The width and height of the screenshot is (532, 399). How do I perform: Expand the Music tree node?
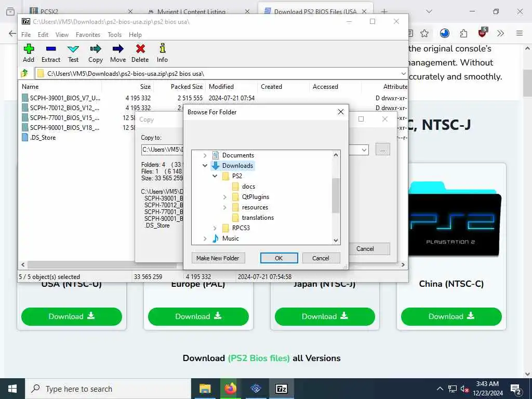[x=205, y=238]
